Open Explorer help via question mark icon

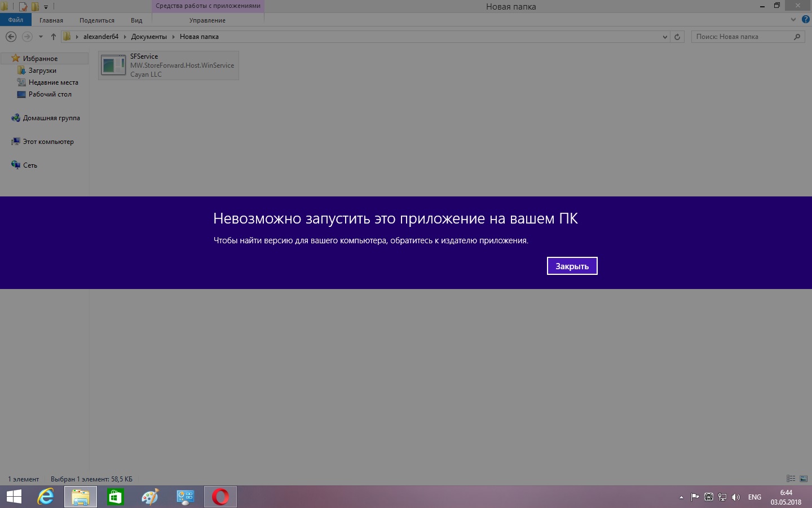(805, 19)
